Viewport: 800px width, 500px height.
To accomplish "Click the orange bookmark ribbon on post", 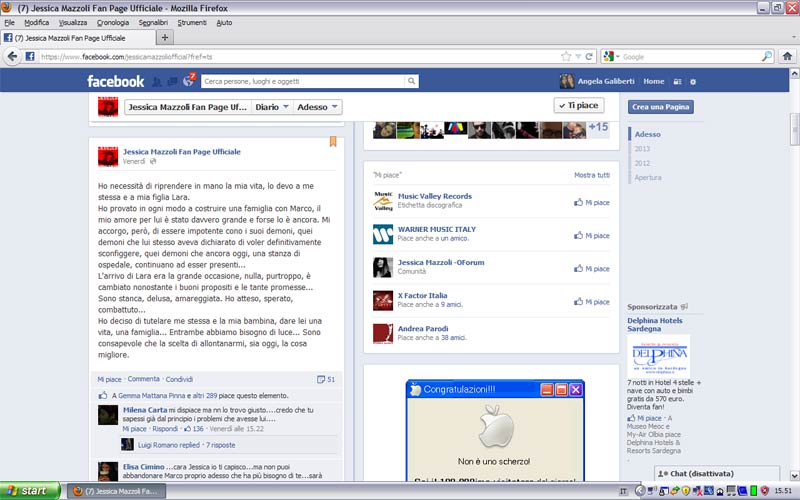I will pyautogui.click(x=333, y=142).
